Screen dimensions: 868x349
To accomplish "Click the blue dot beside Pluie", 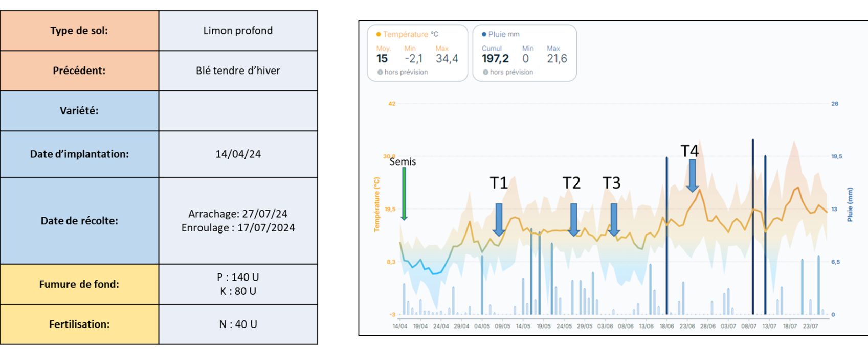I will pyautogui.click(x=484, y=34).
